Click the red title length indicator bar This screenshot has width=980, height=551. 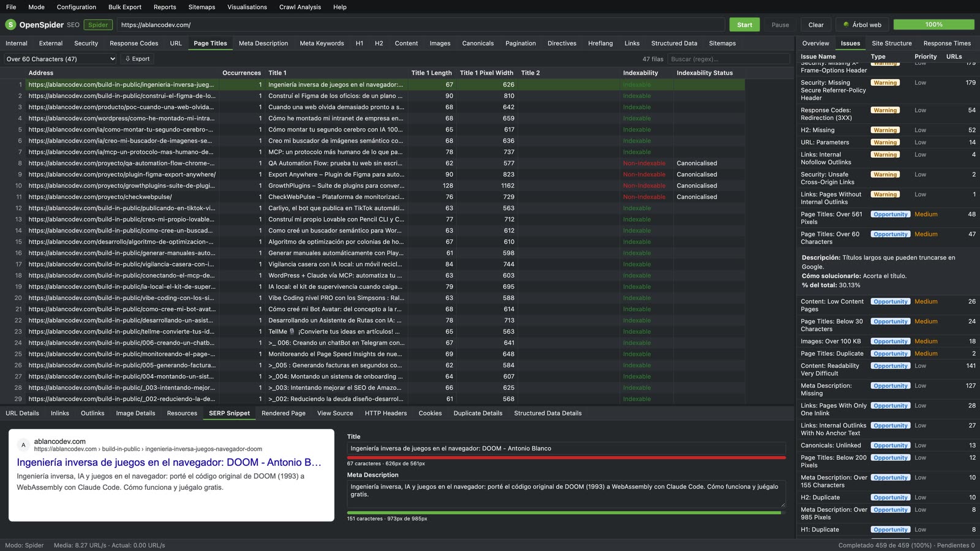click(566, 457)
